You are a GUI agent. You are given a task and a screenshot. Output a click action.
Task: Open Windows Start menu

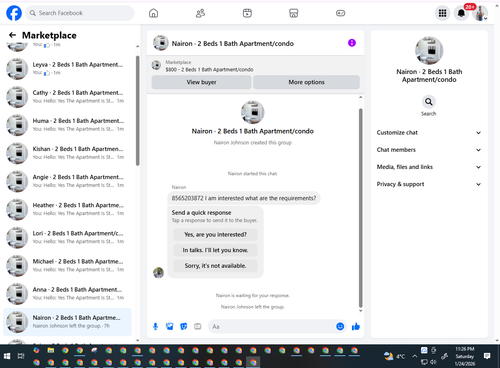[7, 356]
